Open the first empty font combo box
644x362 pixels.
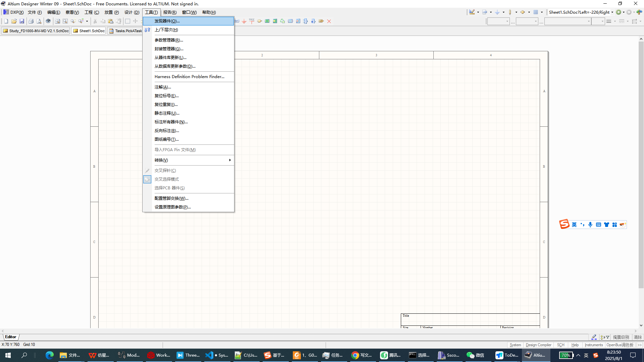(x=498, y=21)
